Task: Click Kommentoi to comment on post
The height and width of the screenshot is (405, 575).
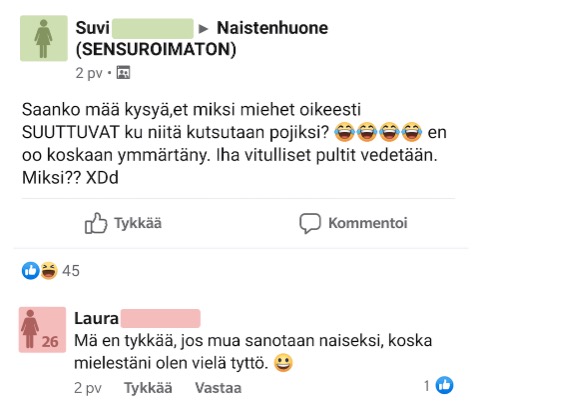Action: 354,223
